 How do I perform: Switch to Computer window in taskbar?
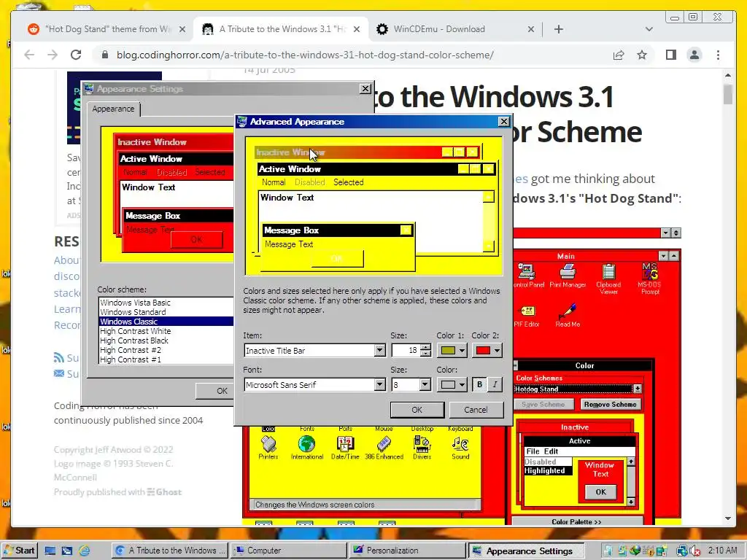coord(288,551)
